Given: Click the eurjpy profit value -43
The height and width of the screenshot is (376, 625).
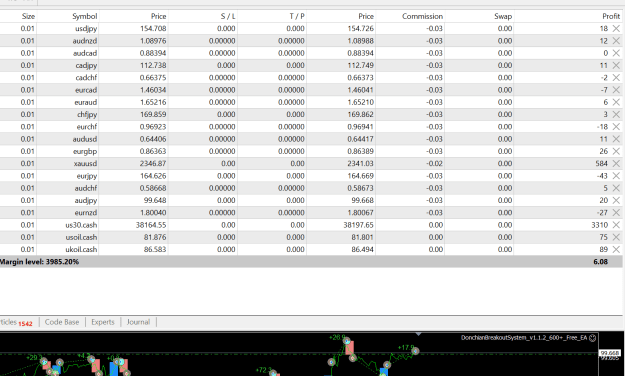Looking at the screenshot, I should tap(602, 176).
